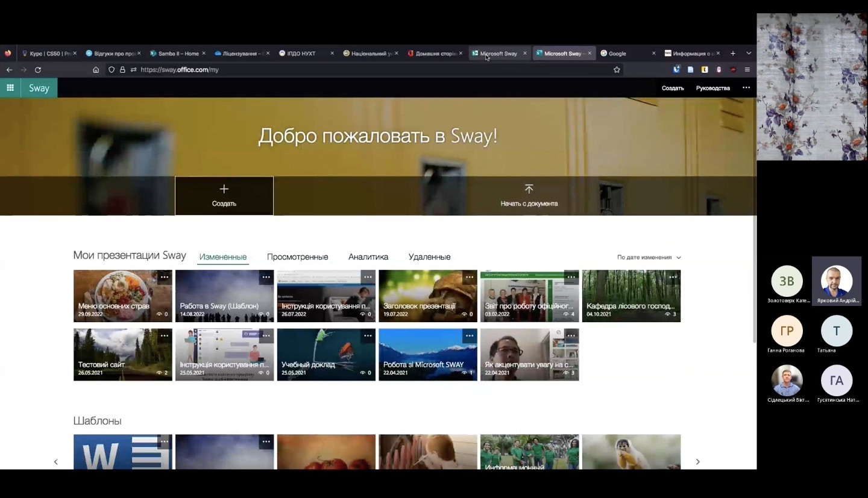Viewport: 868px width, 498px height.
Task: Close the Google browser tab
Action: pyautogui.click(x=653, y=54)
